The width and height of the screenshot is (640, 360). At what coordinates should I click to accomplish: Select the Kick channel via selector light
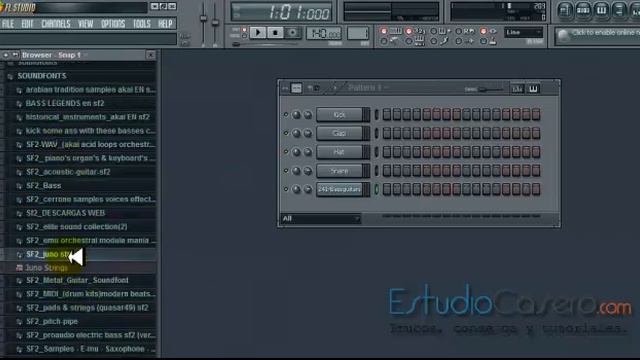(376, 115)
